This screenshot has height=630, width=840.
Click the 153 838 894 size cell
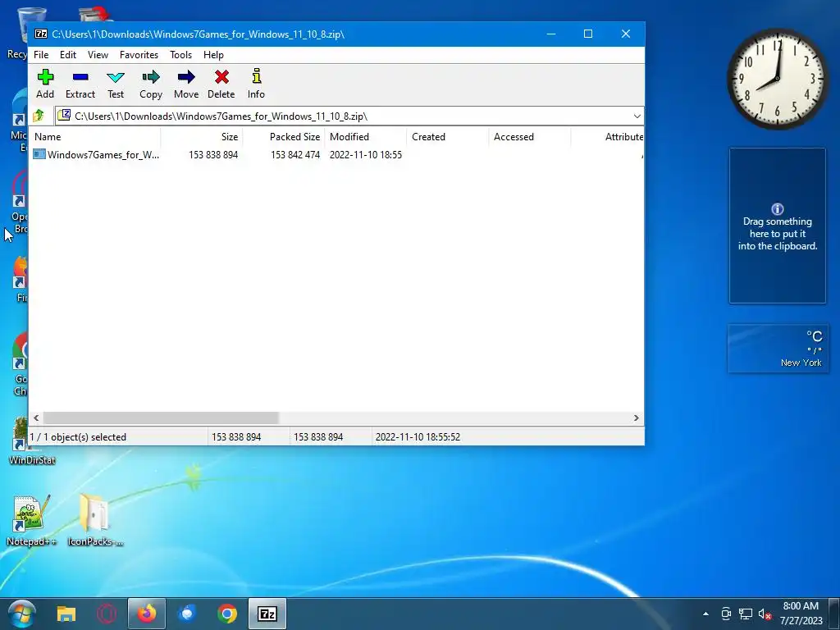(x=213, y=154)
